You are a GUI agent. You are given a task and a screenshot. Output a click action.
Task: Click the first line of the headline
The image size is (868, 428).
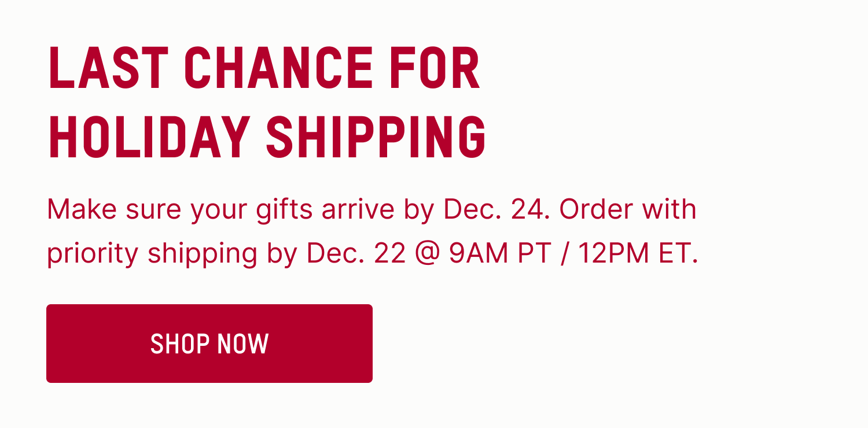263,67
